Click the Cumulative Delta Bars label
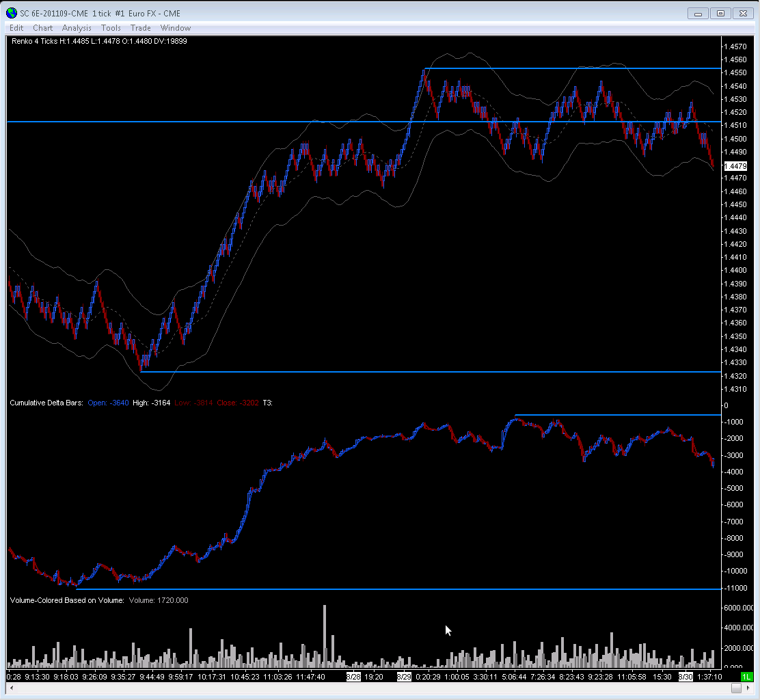The height and width of the screenshot is (700, 760). 46,403
